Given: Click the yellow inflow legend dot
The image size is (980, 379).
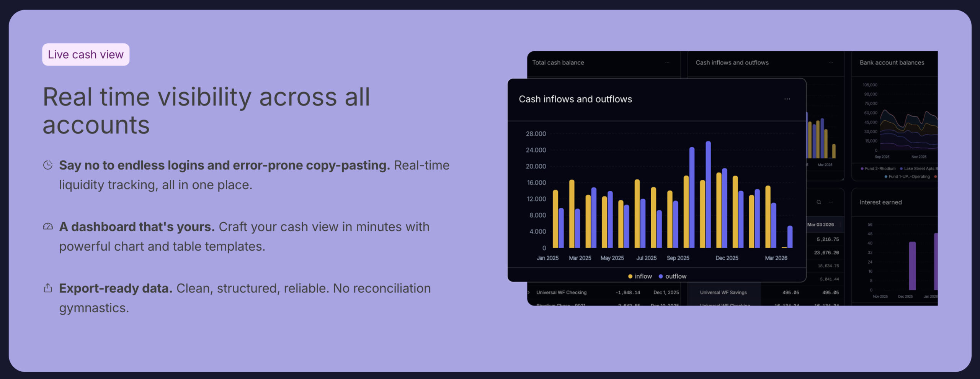Looking at the screenshot, I should (x=630, y=276).
